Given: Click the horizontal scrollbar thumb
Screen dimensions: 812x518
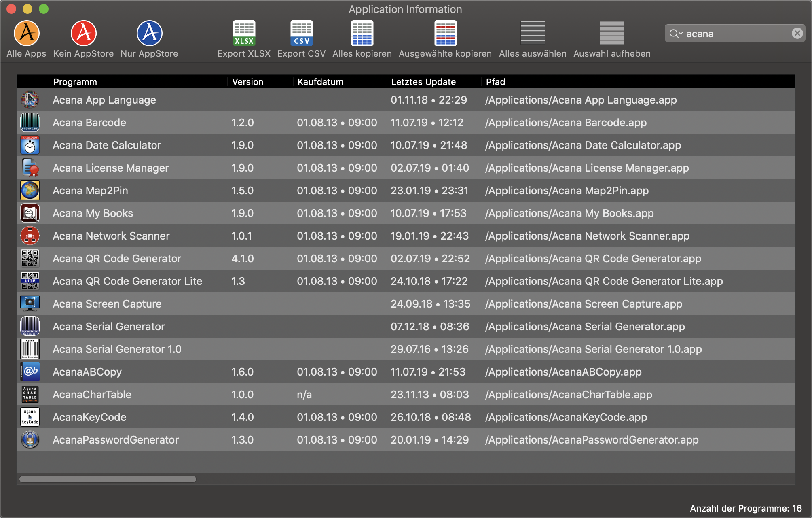Looking at the screenshot, I should 108,479.
